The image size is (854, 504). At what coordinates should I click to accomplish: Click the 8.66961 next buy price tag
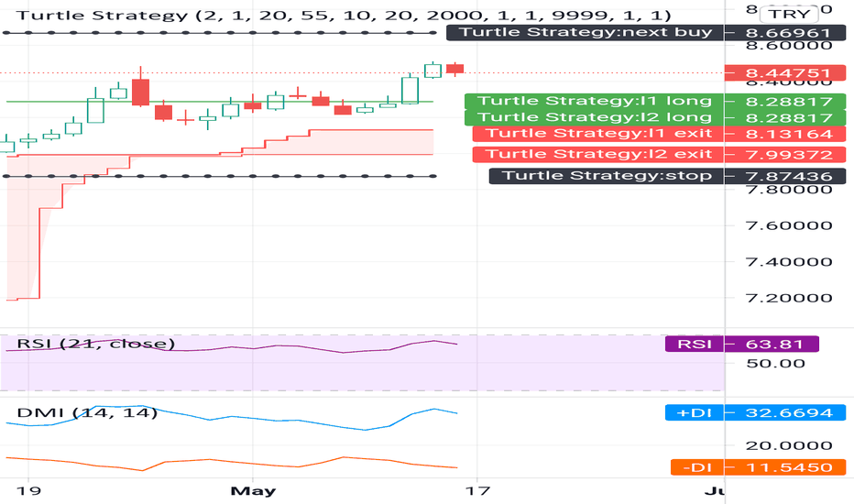point(787,33)
